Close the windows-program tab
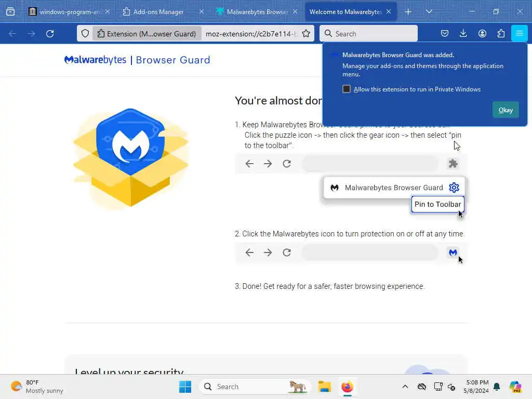 108,11
